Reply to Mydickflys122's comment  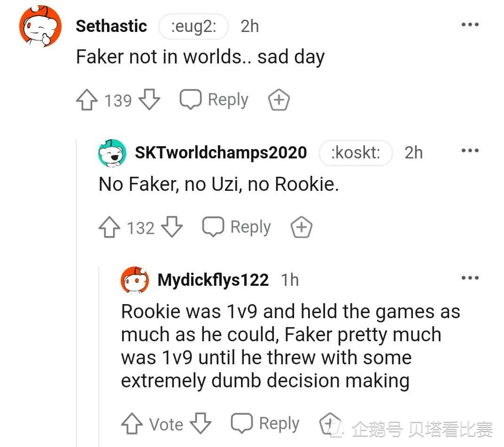pyautogui.click(x=266, y=423)
